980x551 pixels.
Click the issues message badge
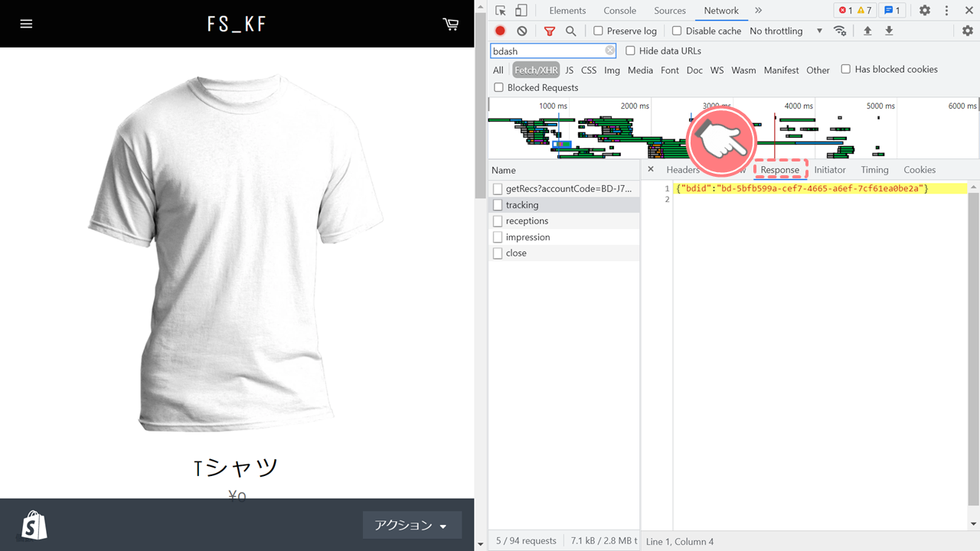click(892, 11)
